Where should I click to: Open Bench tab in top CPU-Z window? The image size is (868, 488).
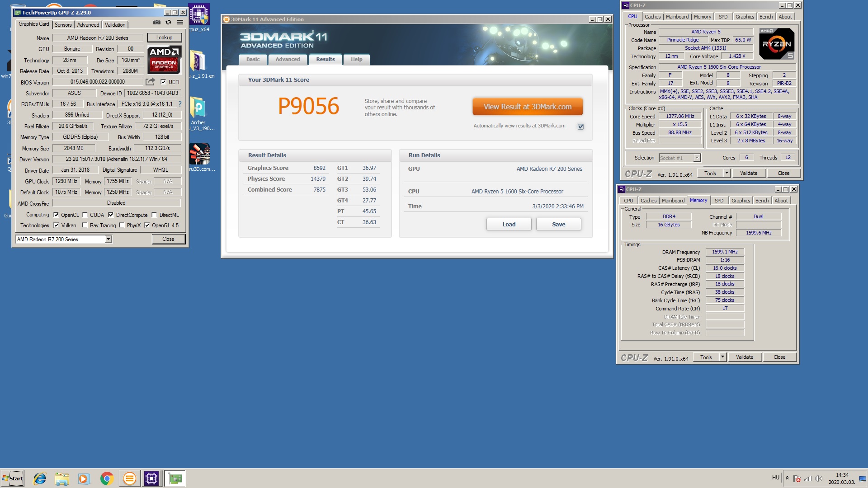click(766, 17)
